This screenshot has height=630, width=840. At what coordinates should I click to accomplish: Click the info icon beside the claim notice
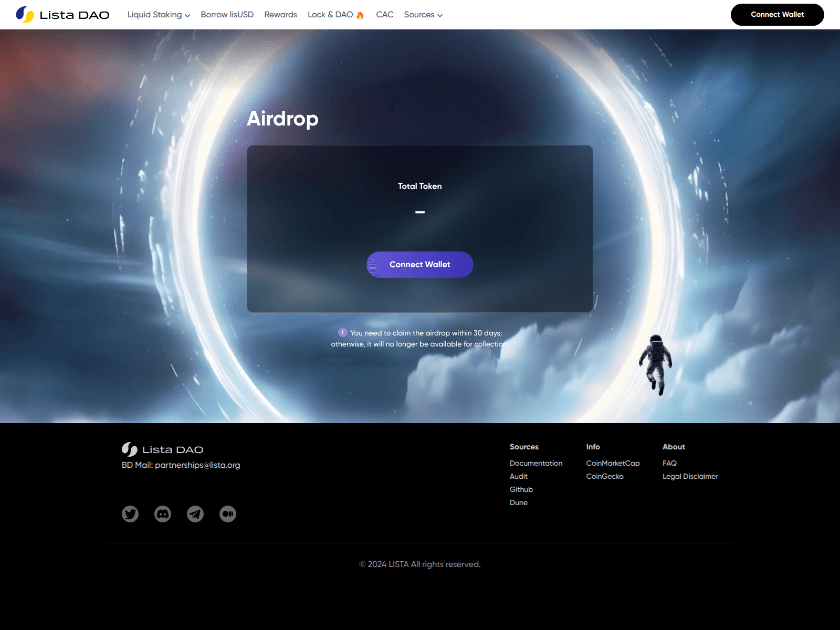(342, 332)
